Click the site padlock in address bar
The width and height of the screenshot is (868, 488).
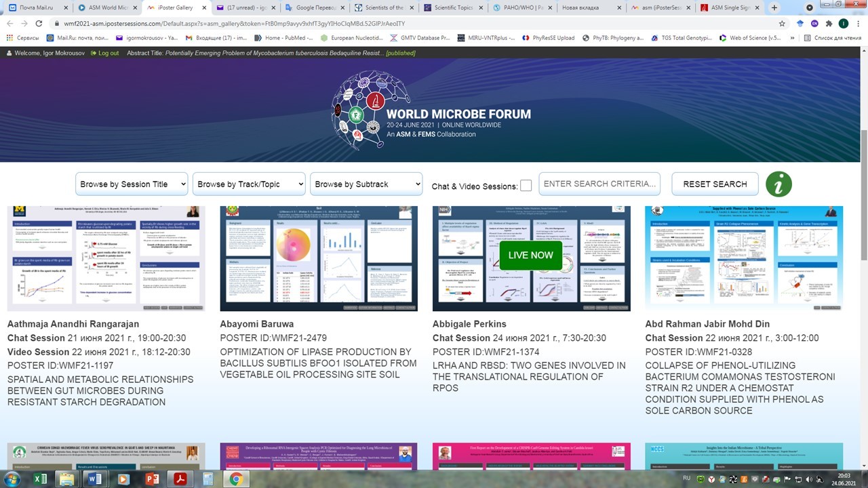[56, 23]
